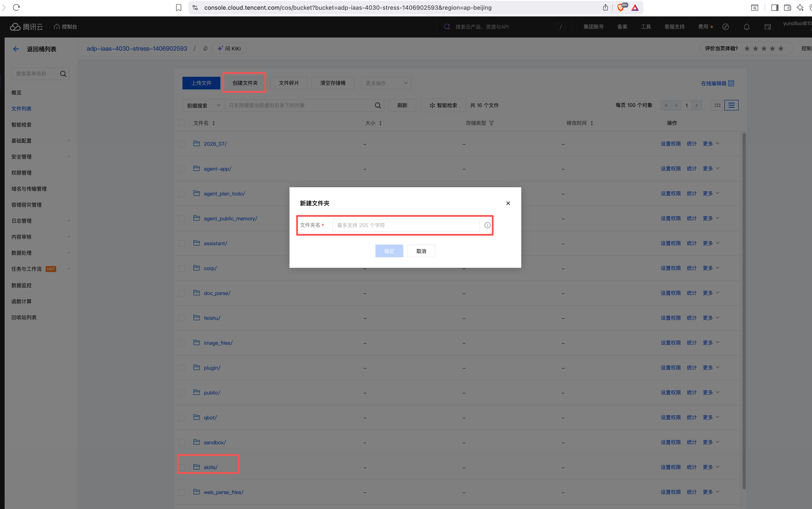Click the 问 KiKi assistant button
Screen dimensions: 812x509
229,48
